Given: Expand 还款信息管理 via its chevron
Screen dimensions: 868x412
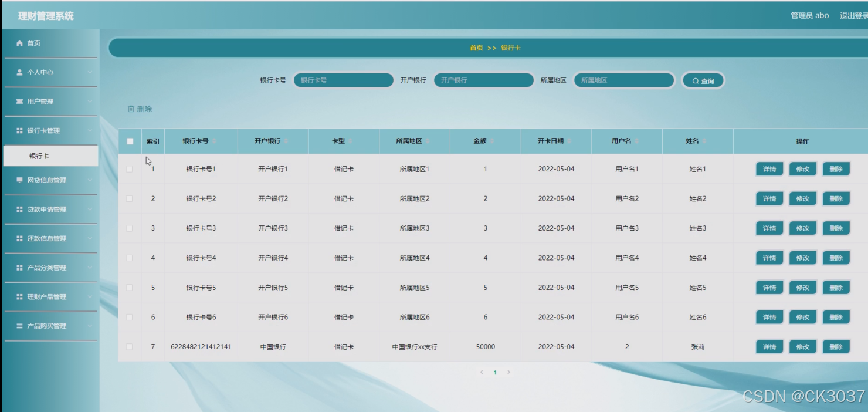Looking at the screenshot, I should [x=90, y=239].
